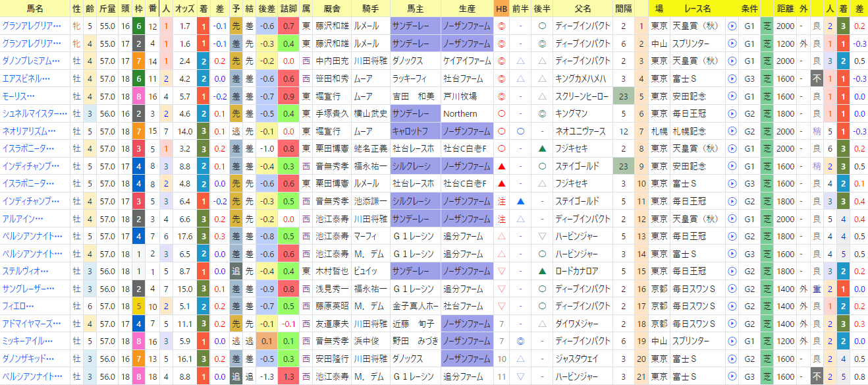Open the ステルヴィオ horse link
This screenshot has width=868, height=385.
25,270
